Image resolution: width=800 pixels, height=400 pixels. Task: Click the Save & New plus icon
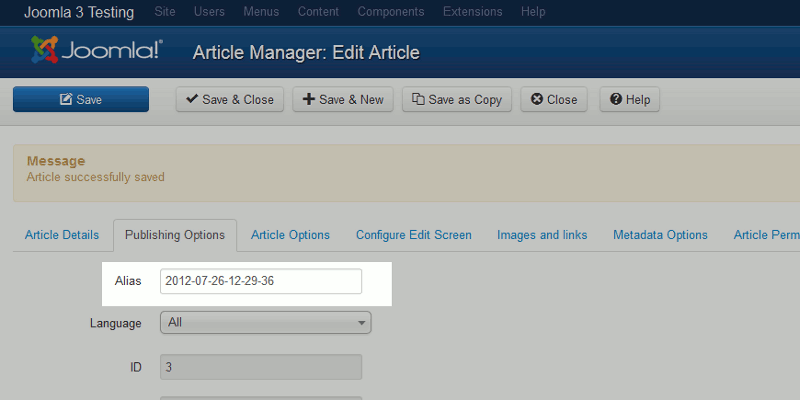click(x=309, y=100)
